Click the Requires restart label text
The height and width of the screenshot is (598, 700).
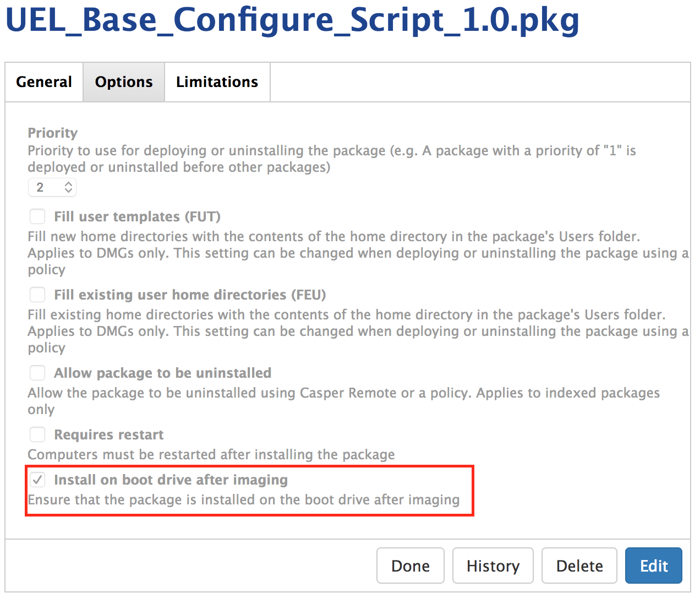(108, 434)
